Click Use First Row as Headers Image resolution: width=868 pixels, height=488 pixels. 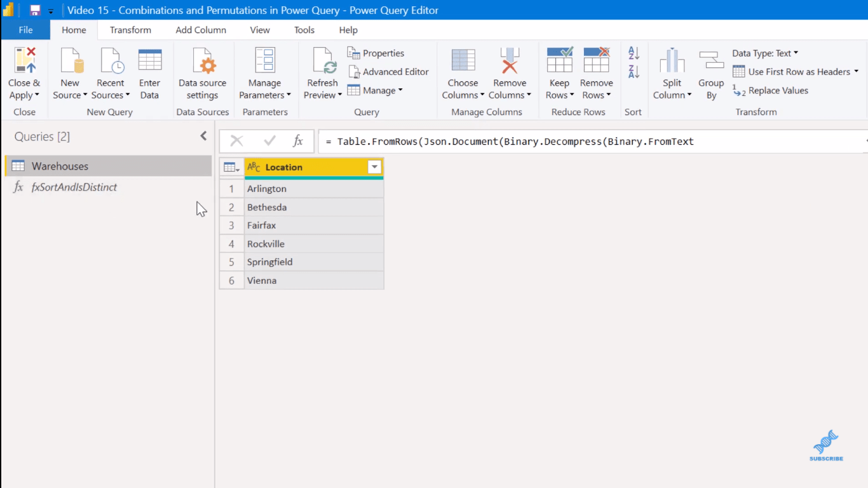click(x=792, y=72)
